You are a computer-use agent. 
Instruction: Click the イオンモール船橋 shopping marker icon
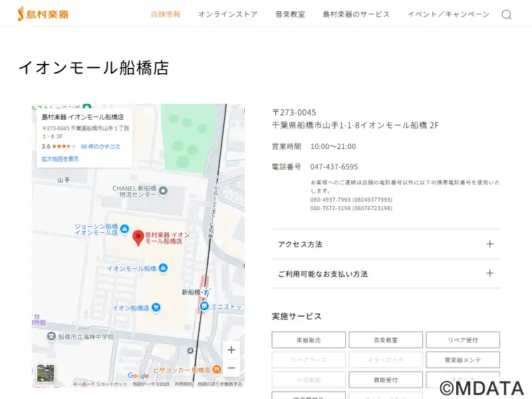pos(163,269)
